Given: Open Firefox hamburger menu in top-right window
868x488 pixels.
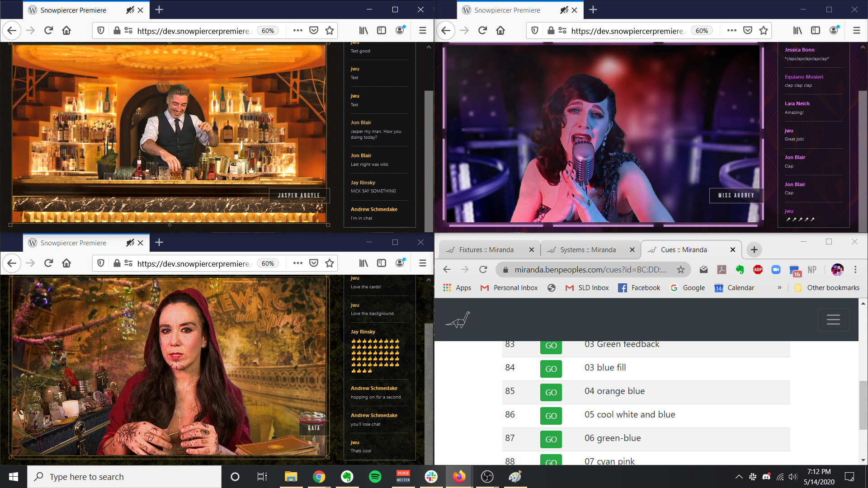Looking at the screenshot, I should (856, 30).
